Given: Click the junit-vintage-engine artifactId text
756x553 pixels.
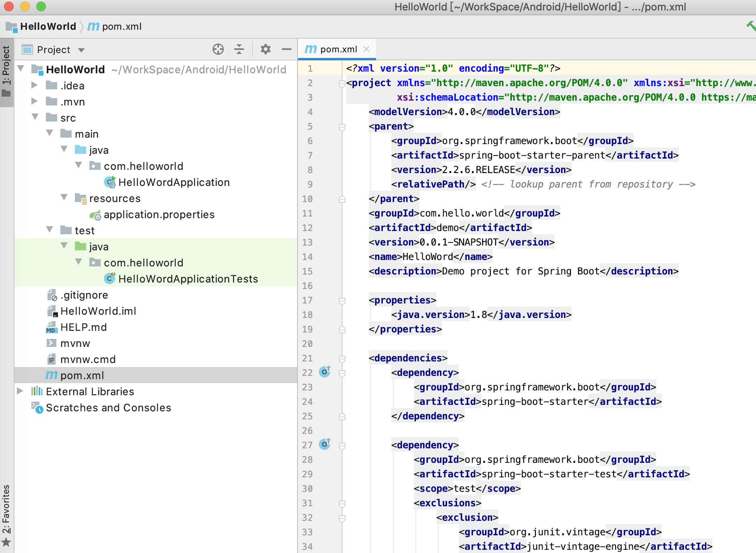Looking at the screenshot, I should point(583,547).
